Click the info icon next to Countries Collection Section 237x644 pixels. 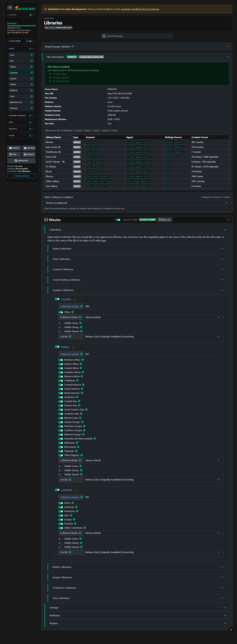[81, 306]
